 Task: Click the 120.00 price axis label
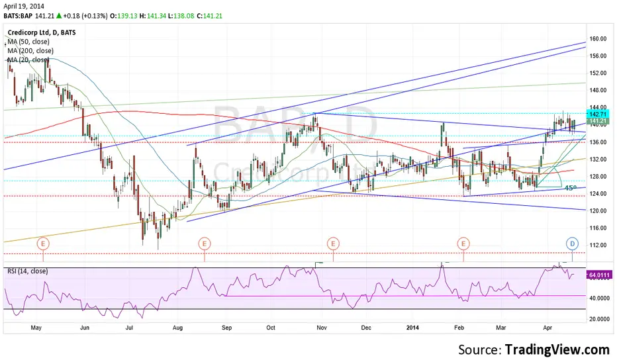(x=598, y=211)
